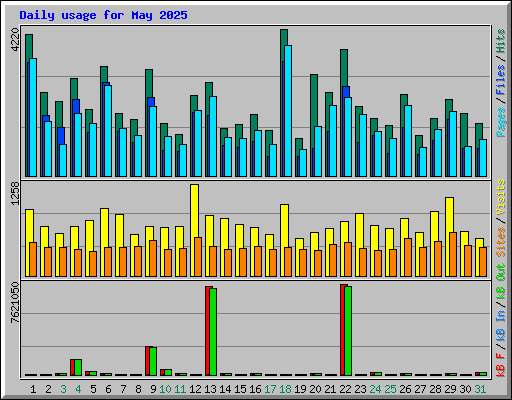
Task: Click the yellow visits bar for day 29
Action: pos(450,215)
